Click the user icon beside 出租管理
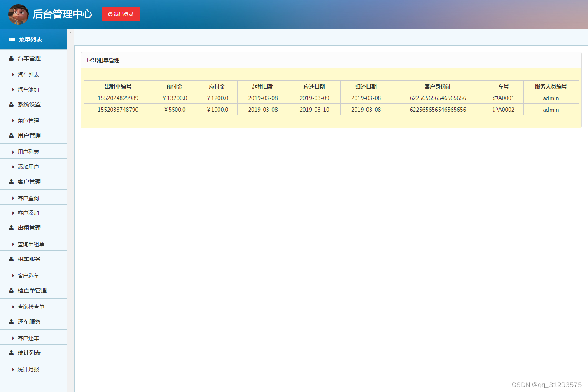Image resolution: width=588 pixels, height=392 pixels. point(12,228)
